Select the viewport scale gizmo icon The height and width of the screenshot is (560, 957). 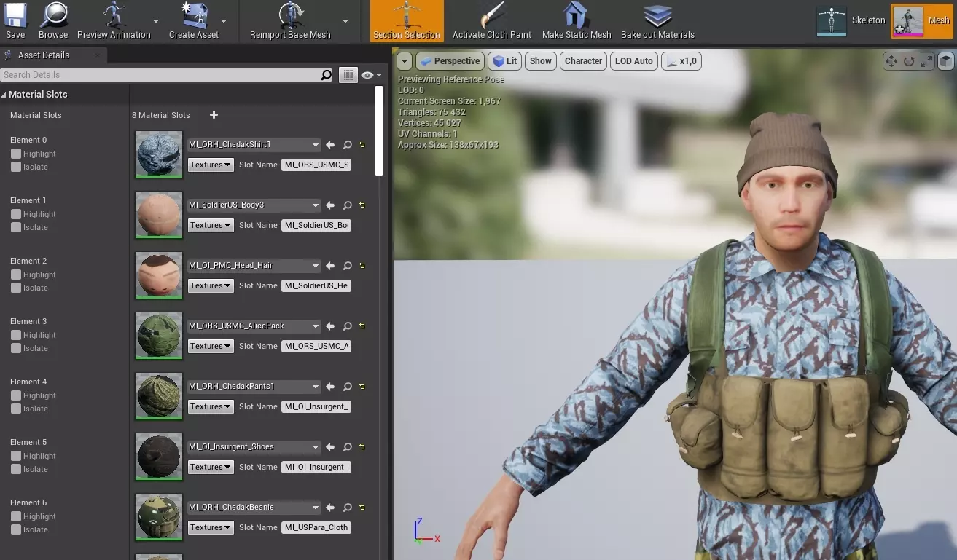pos(926,61)
